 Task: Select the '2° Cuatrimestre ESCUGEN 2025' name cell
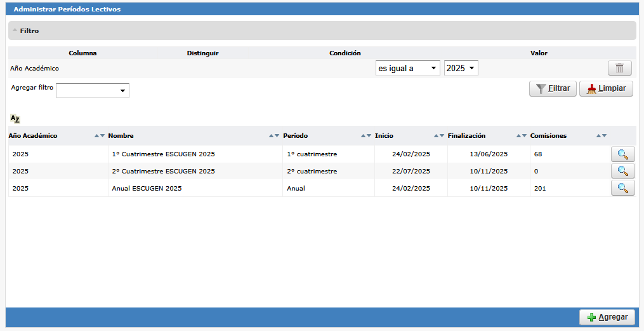pyautogui.click(x=195, y=171)
